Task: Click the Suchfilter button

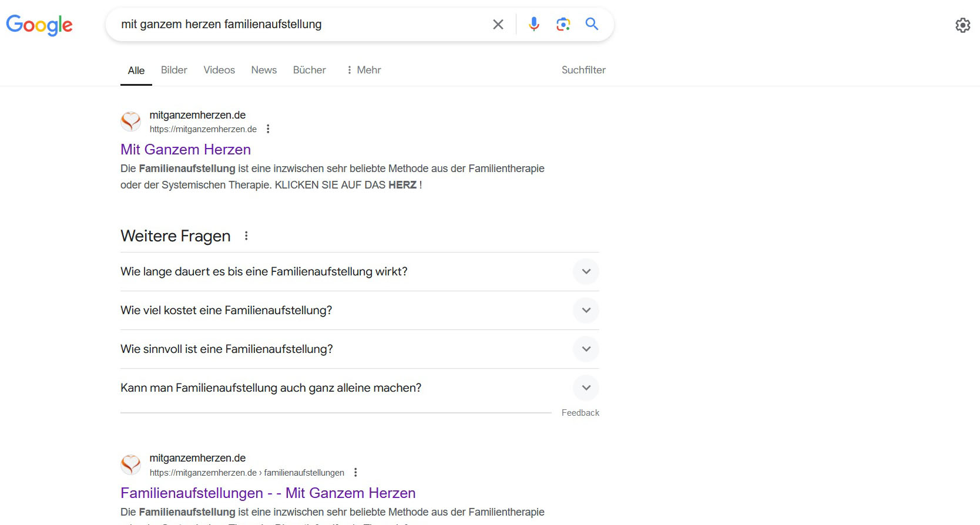Action: 583,70
